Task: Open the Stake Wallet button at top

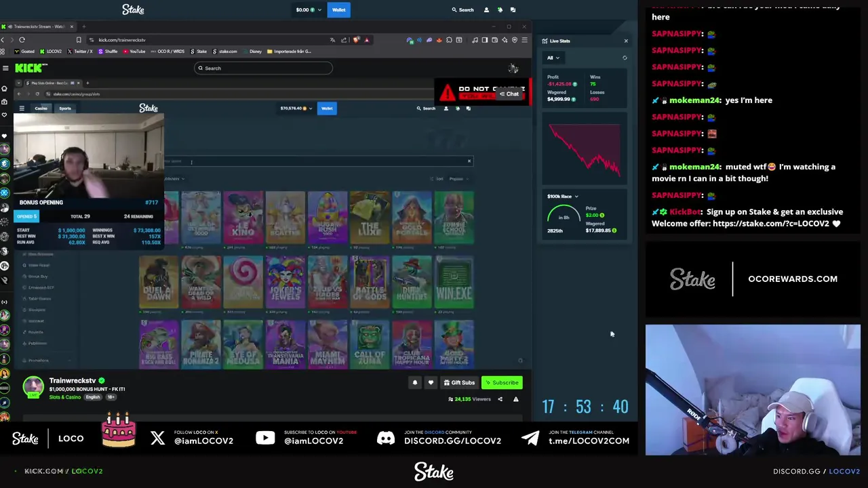Action: tap(338, 9)
